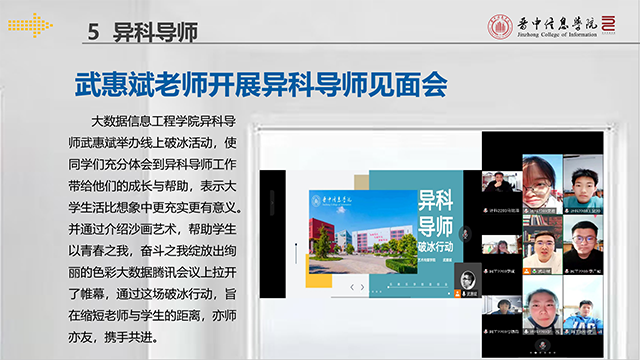Click the line '带给他们的成长与帮助，表示大'
640x360 pixels.
coord(152,186)
